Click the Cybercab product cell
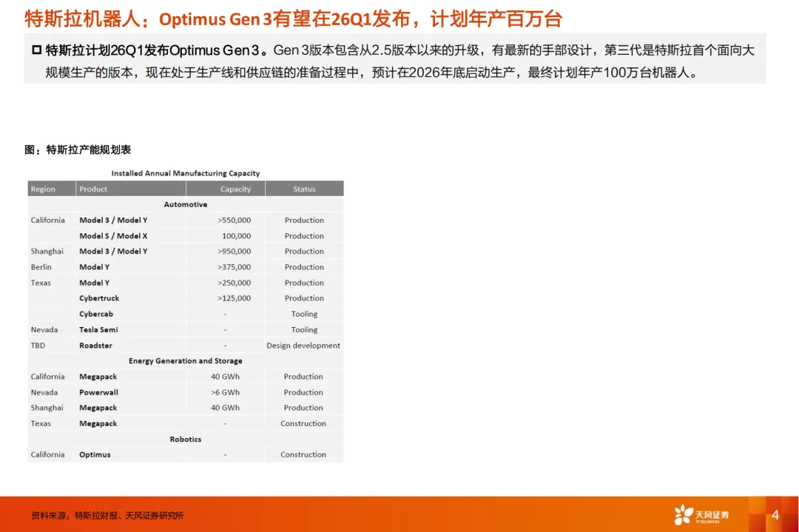 point(95,314)
